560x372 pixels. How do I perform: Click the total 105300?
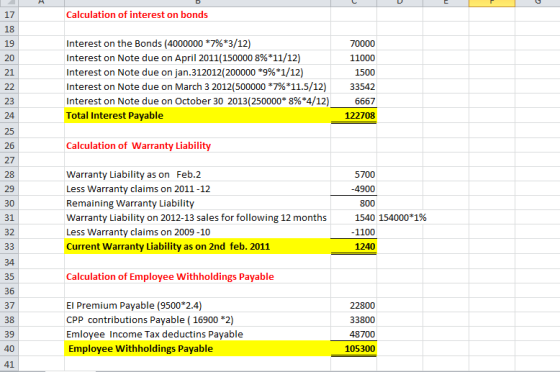tap(360, 348)
